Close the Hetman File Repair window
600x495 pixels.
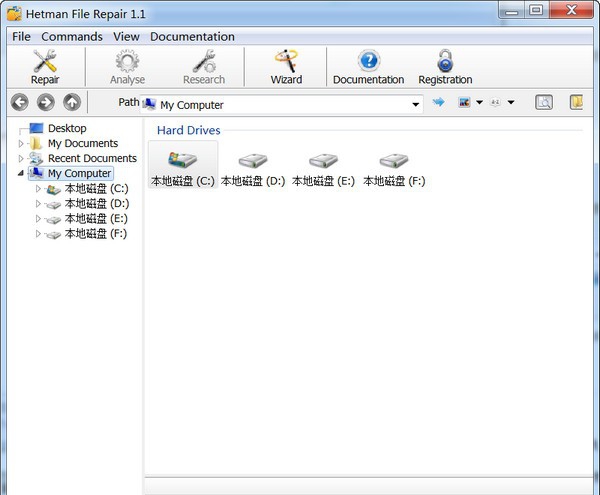[571, 10]
